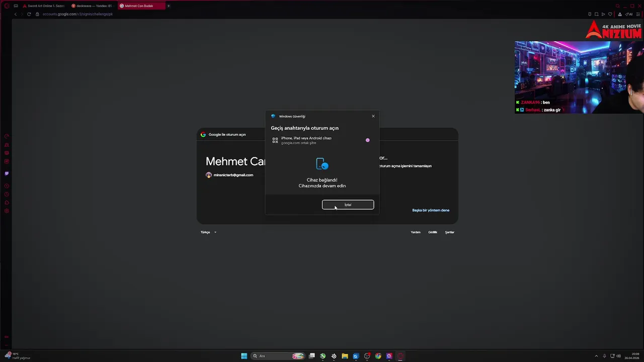Image resolution: width=644 pixels, height=362 pixels.
Task: Click the tab search magnifier icon
Action: pos(617,6)
